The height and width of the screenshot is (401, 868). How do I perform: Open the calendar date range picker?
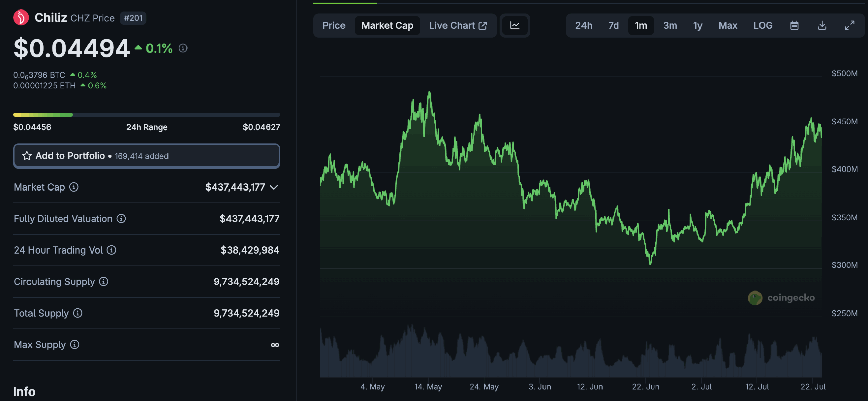click(x=794, y=25)
